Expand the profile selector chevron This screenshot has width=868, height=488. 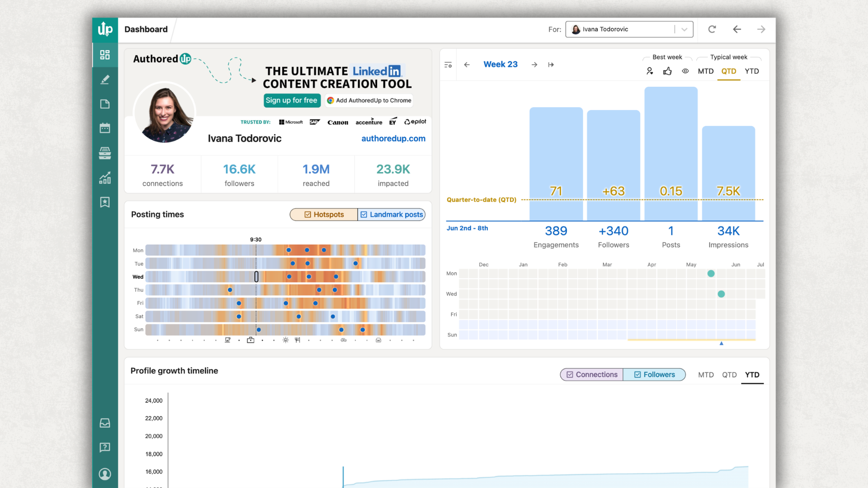[x=684, y=29]
